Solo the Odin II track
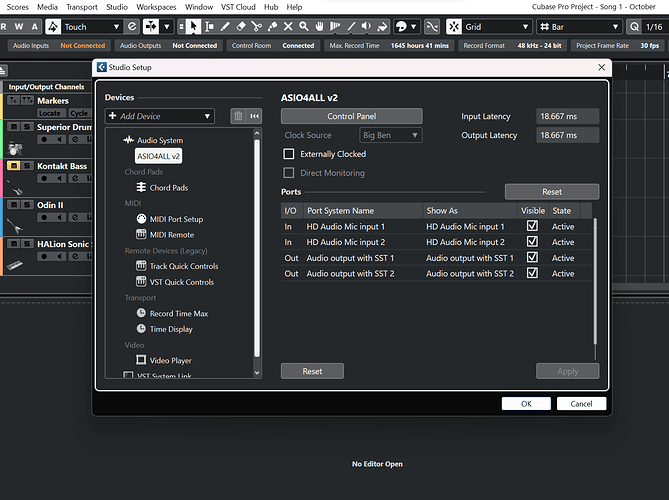The width and height of the screenshot is (669, 500). (x=27, y=205)
